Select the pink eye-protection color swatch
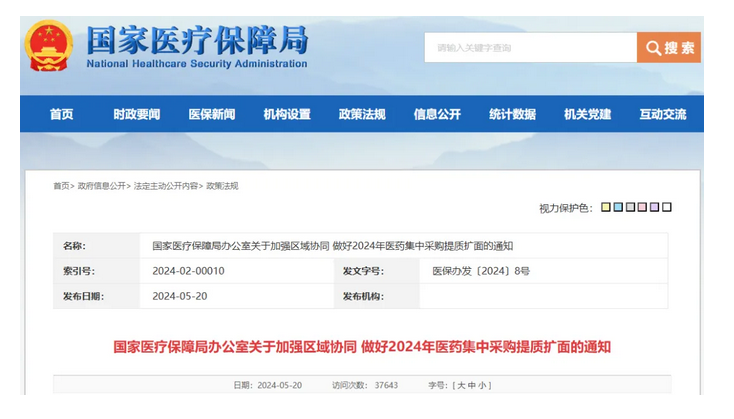This screenshot has width=734, height=419. point(642,207)
